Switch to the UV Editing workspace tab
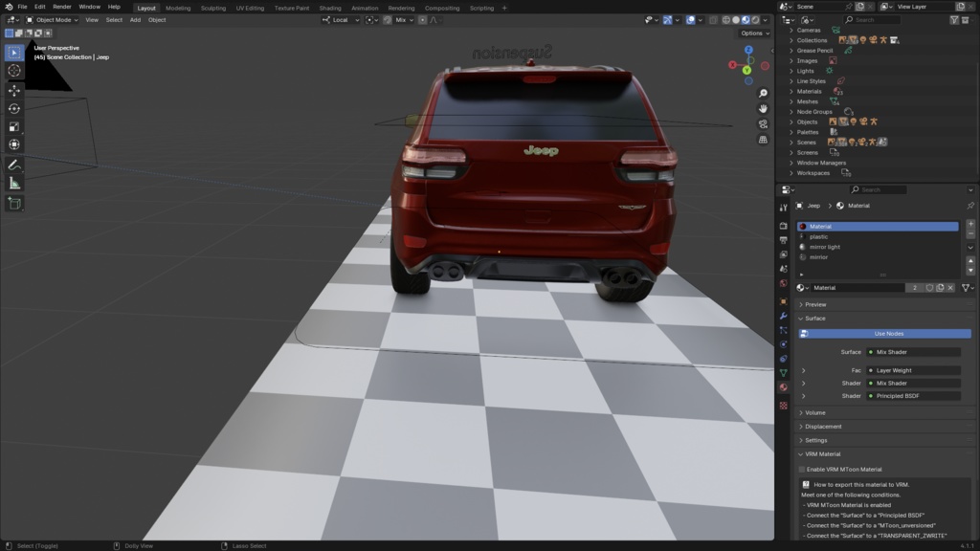This screenshot has height=551, width=980. (250, 8)
